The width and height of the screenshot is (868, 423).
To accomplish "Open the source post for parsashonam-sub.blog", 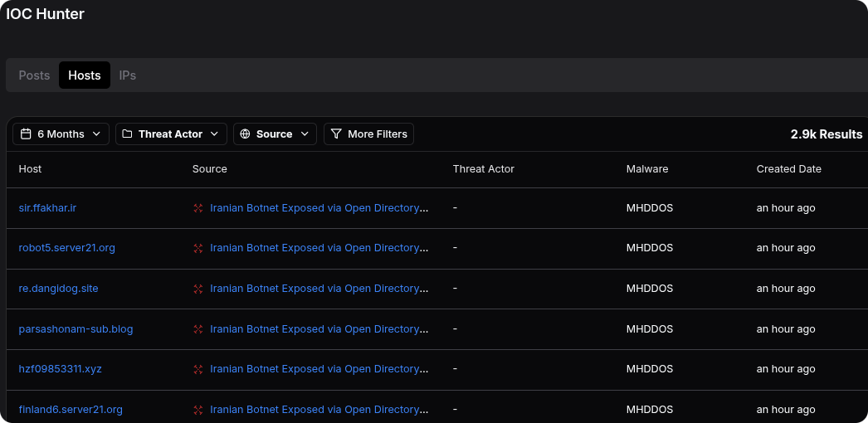I will pyautogui.click(x=319, y=329).
